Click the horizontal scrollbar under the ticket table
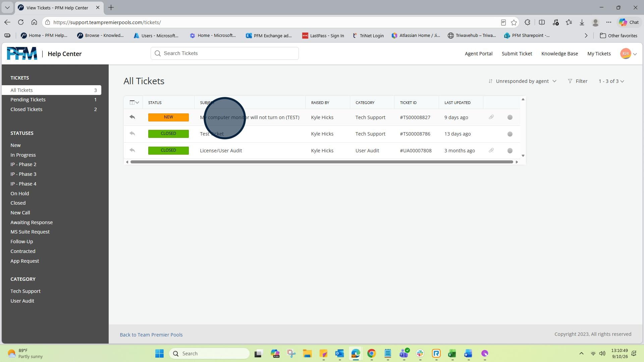The height and width of the screenshot is (362, 644). coord(322,162)
